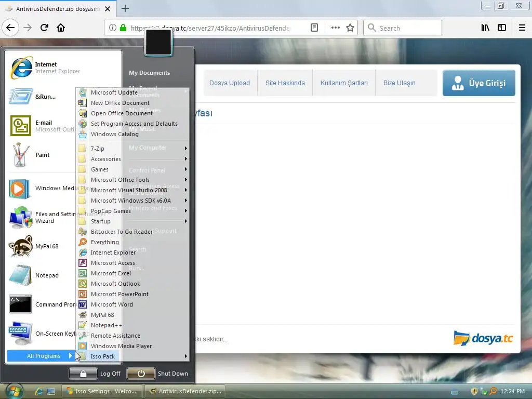Click the browser Search field
The image size is (532, 399).
tap(403, 28)
